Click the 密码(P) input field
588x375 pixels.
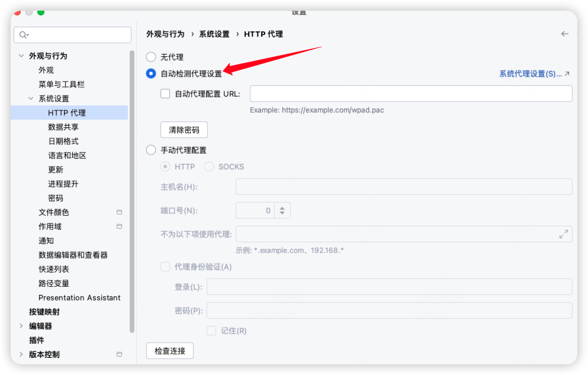click(x=390, y=310)
